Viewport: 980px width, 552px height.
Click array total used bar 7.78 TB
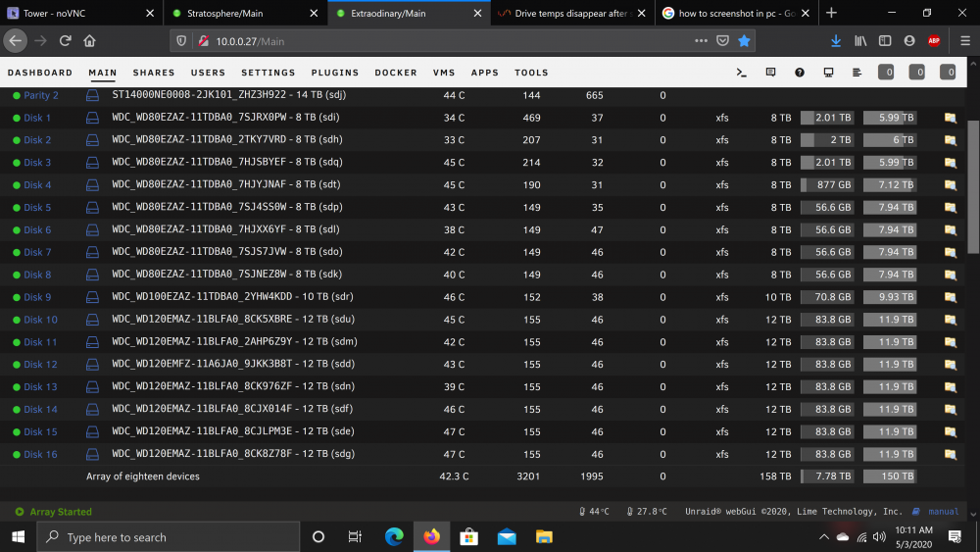[x=827, y=477]
